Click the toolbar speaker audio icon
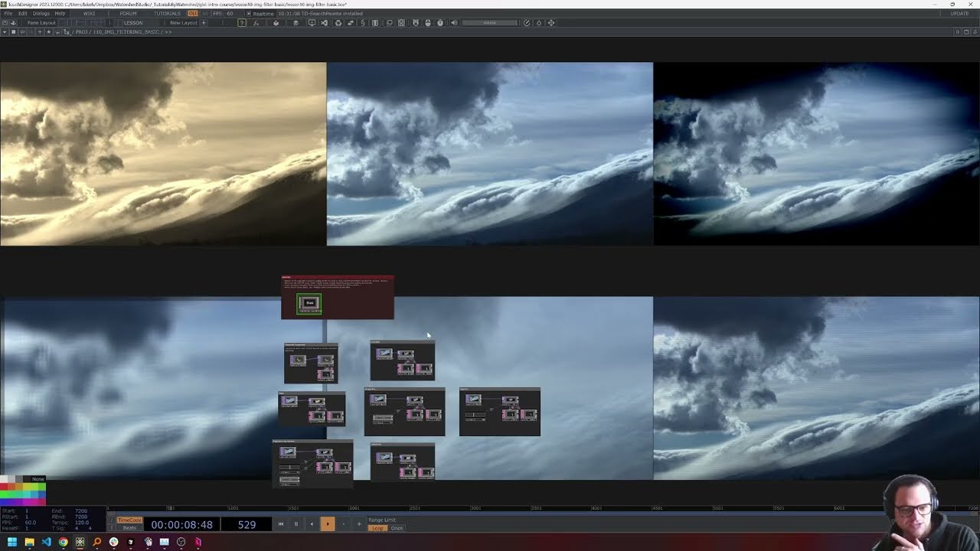The image size is (980, 551). click(x=455, y=22)
